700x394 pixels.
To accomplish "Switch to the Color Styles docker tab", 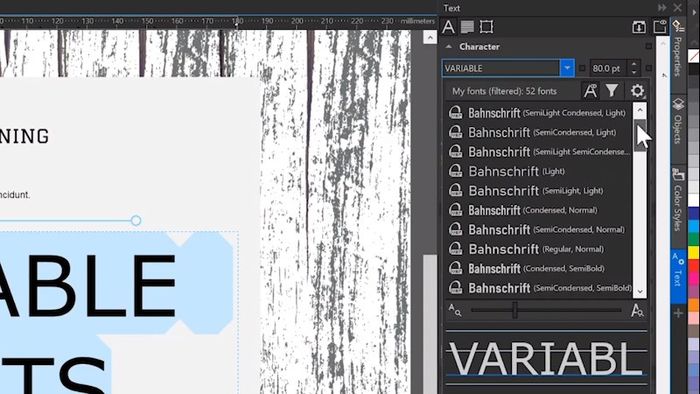I will coord(678,199).
